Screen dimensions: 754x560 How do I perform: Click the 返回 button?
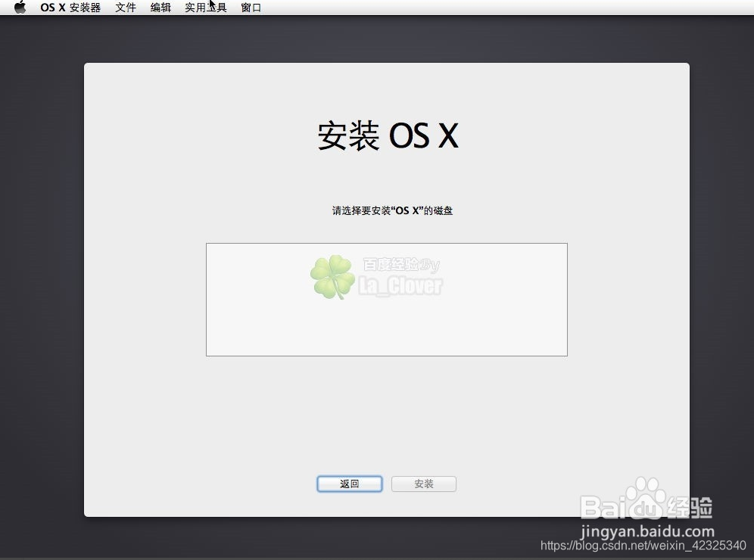[350, 484]
